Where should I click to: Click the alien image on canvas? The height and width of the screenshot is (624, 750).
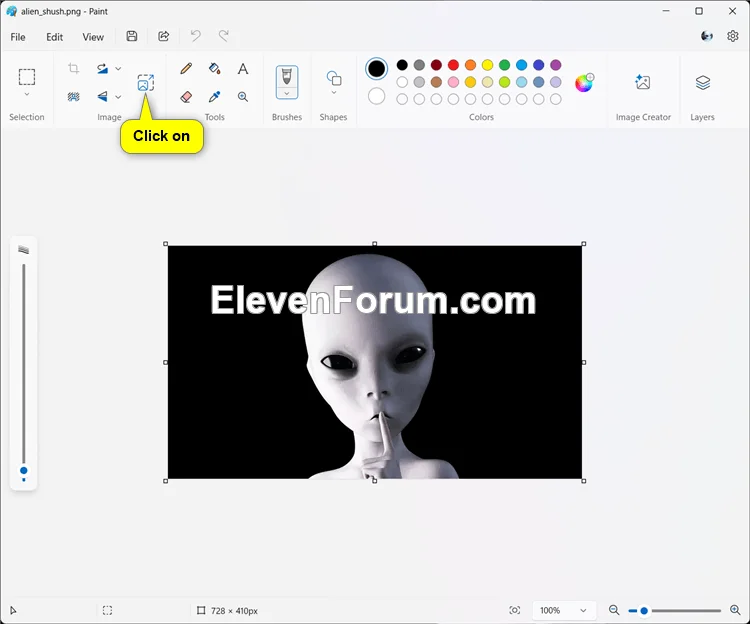[x=375, y=362]
